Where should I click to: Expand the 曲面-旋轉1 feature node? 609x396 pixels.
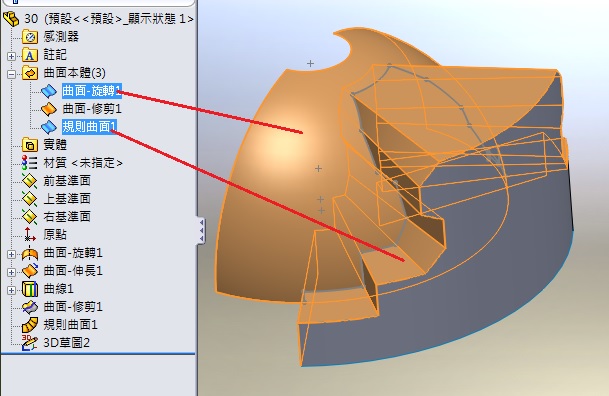pos(11,255)
